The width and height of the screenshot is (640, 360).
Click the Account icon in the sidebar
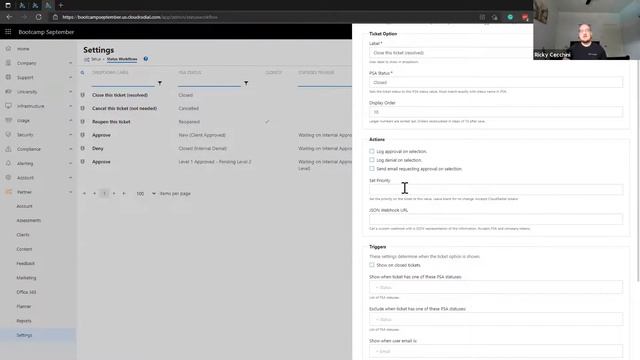[8, 178]
